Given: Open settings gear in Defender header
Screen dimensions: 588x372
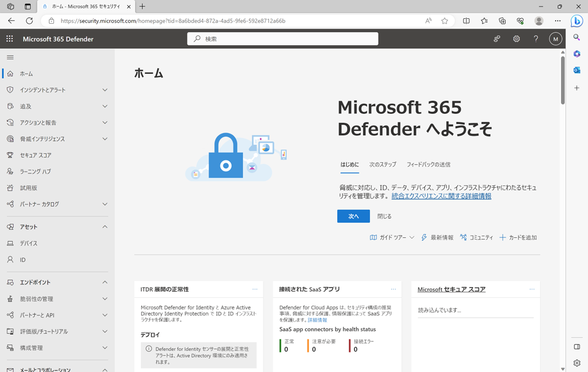Looking at the screenshot, I should 516,39.
